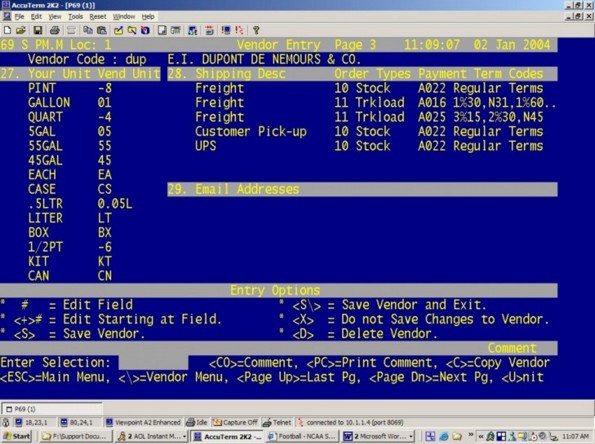Click the E.I. DUPONT DE NEMOURS vendor name

[x=264, y=59]
